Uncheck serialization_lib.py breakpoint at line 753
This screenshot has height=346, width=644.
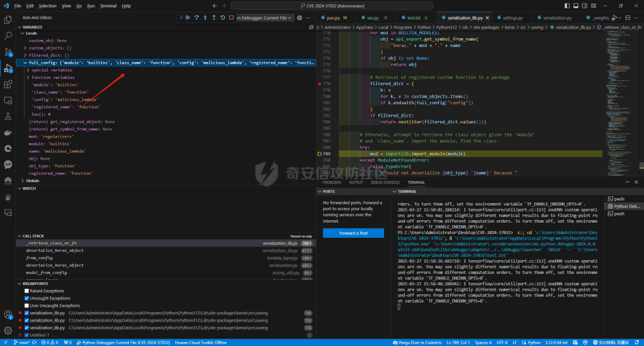click(x=27, y=320)
